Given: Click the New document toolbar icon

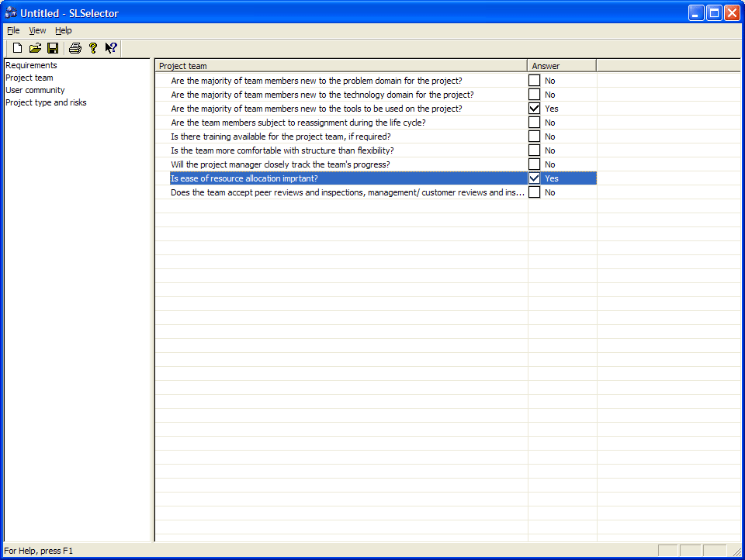Looking at the screenshot, I should tap(17, 48).
